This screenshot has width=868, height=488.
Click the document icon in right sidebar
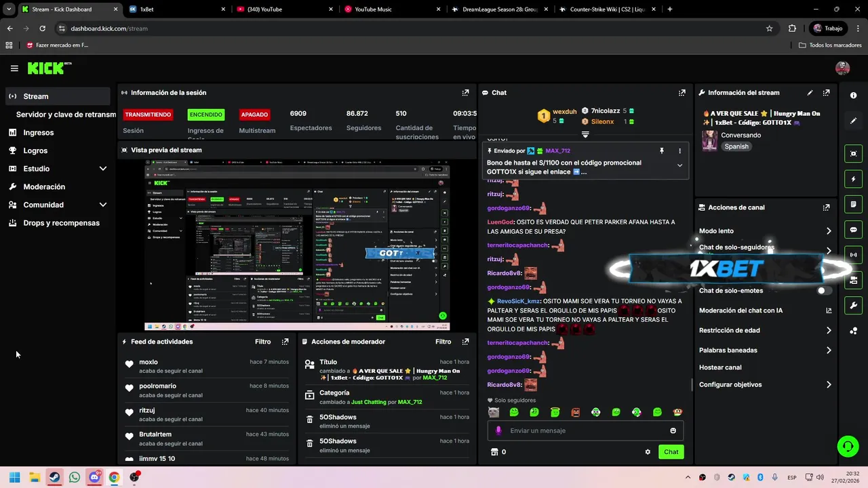click(854, 204)
